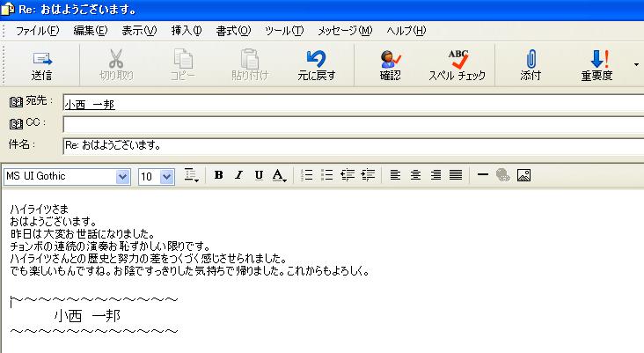
Task: Open the font color picker
Action: [x=279, y=176]
